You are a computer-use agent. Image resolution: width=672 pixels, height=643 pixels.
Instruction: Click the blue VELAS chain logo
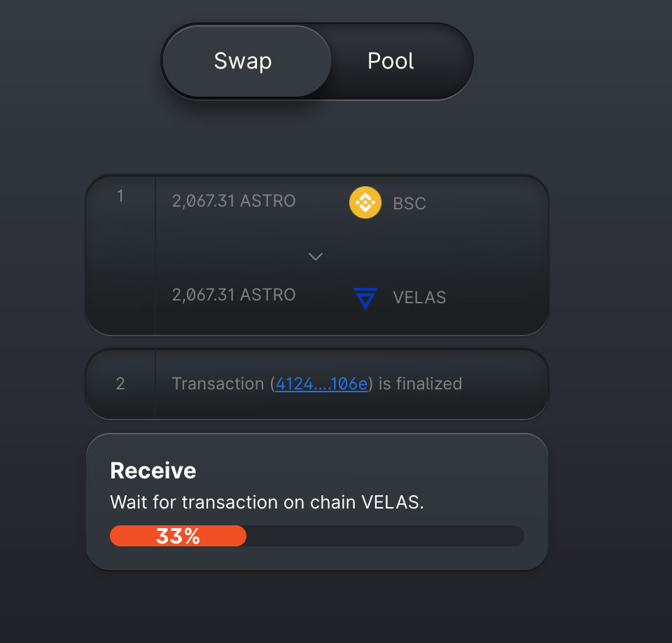[365, 298]
